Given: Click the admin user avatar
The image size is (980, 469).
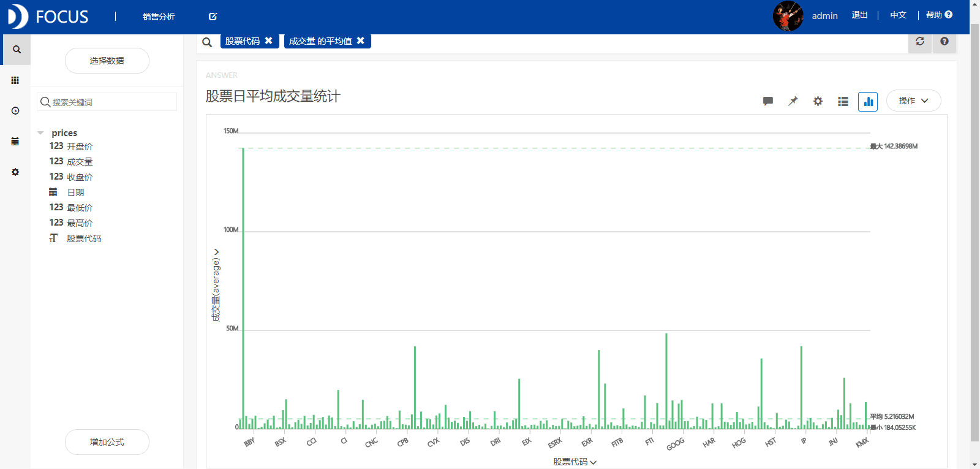Looking at the screenshot, I should 788,16.
